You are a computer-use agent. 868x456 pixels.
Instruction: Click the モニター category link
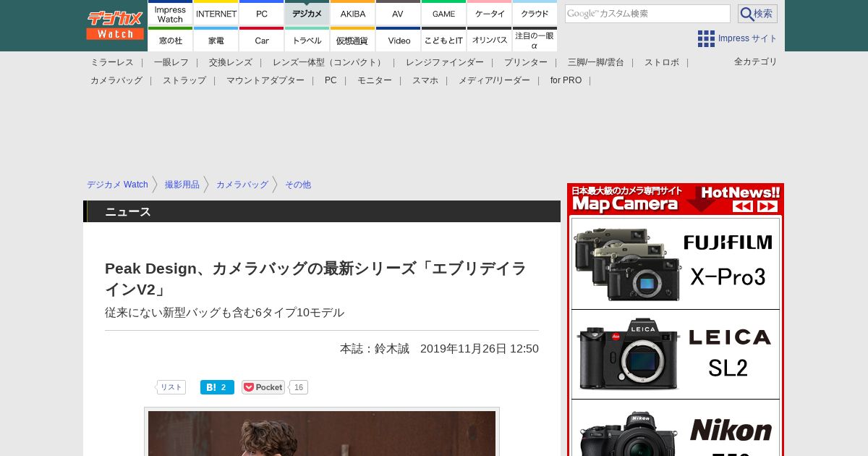(375, 80)
